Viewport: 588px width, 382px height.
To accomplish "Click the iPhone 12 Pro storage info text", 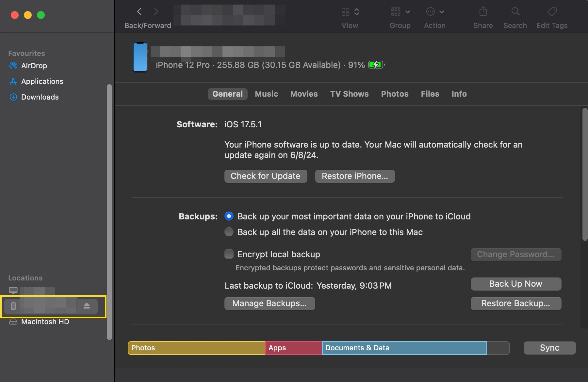I will point(260,65).
